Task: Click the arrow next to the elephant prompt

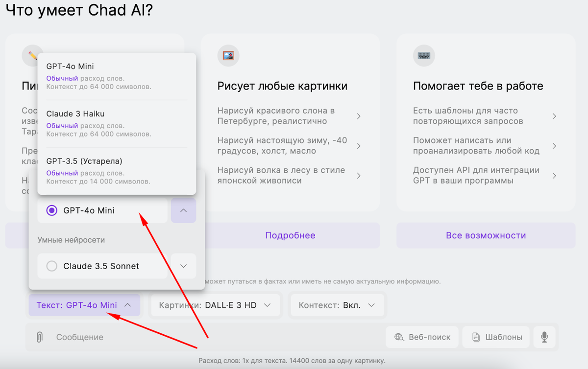Action: coord(359,116)
